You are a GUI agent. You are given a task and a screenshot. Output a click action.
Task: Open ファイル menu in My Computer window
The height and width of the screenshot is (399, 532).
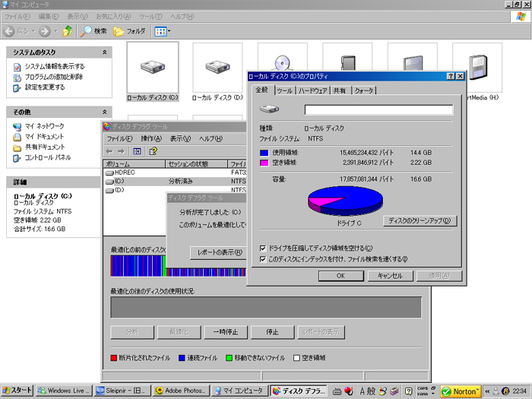[x=17, y=16]
